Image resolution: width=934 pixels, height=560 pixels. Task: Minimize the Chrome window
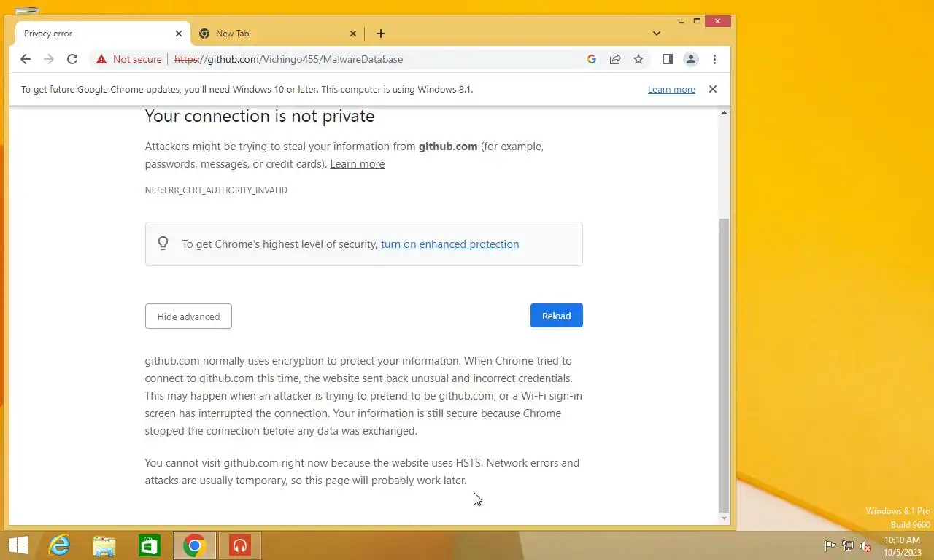[681, 21]
